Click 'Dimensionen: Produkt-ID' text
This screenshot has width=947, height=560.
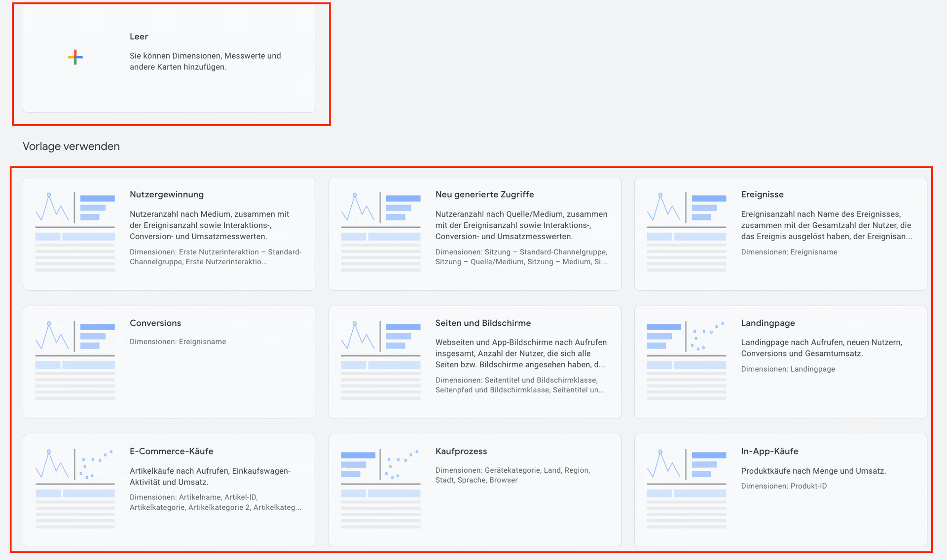coord(784,486)
